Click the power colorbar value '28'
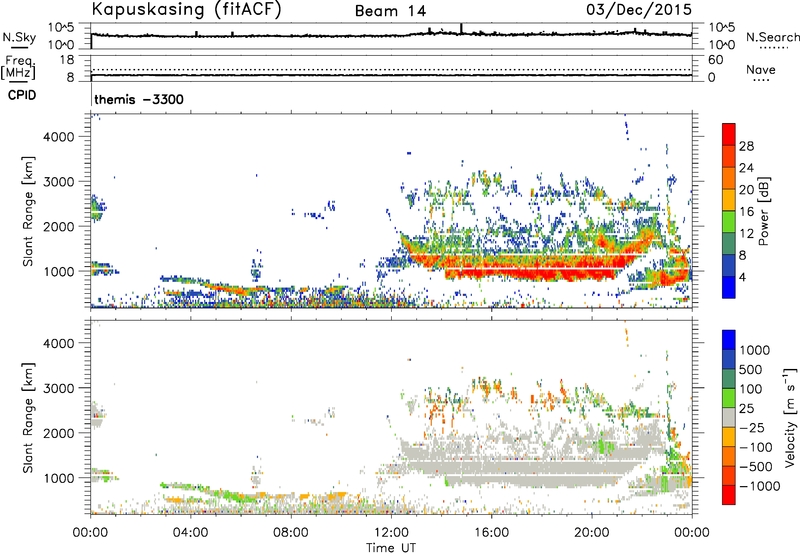The image size is (800, 554). 746,146
